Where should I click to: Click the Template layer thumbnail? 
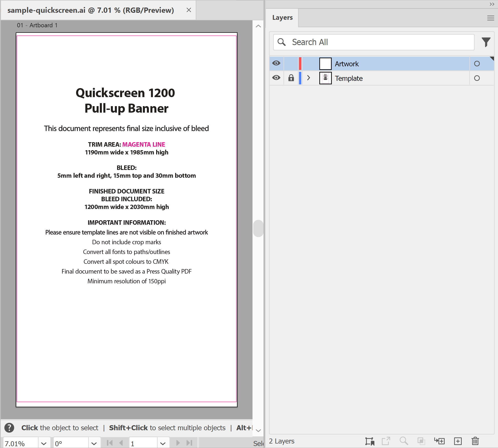(x=325, y=78)
